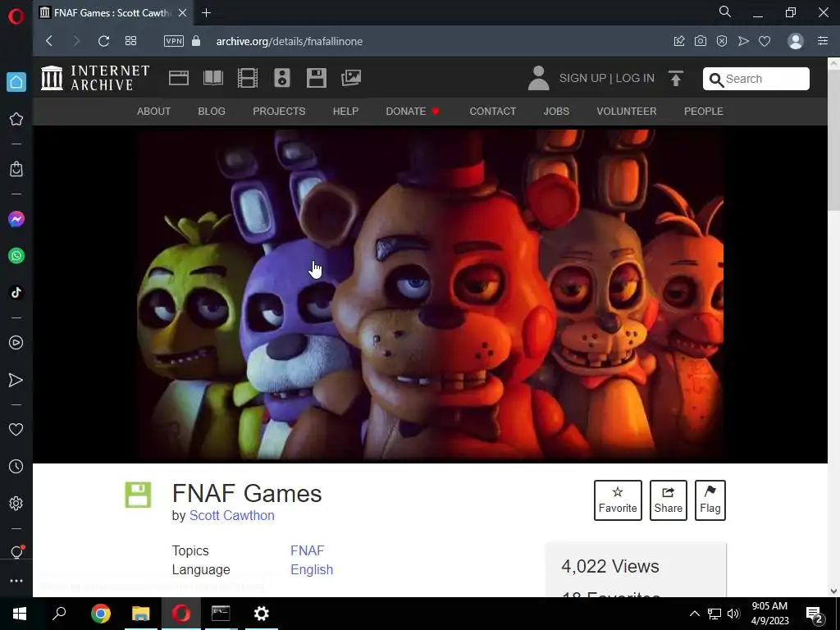Open lightbulb notification icon in sidebar
The image size is (840, 630).
click(x=16, y=552)
